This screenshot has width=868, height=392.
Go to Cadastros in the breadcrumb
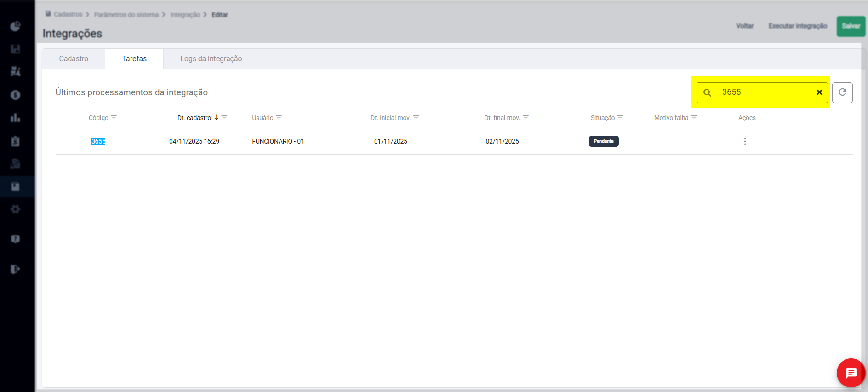pos(68,14)
